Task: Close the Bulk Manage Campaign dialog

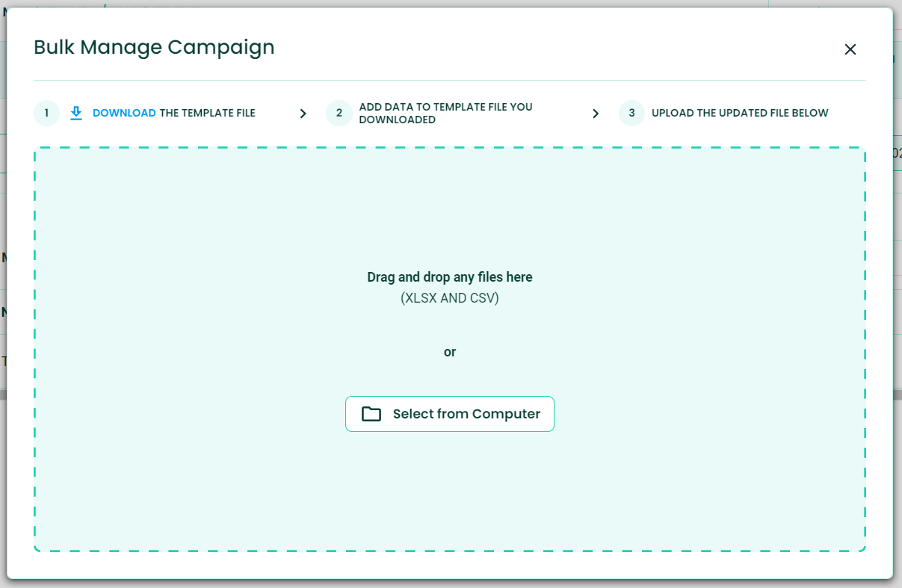Action: coord(850,49)
